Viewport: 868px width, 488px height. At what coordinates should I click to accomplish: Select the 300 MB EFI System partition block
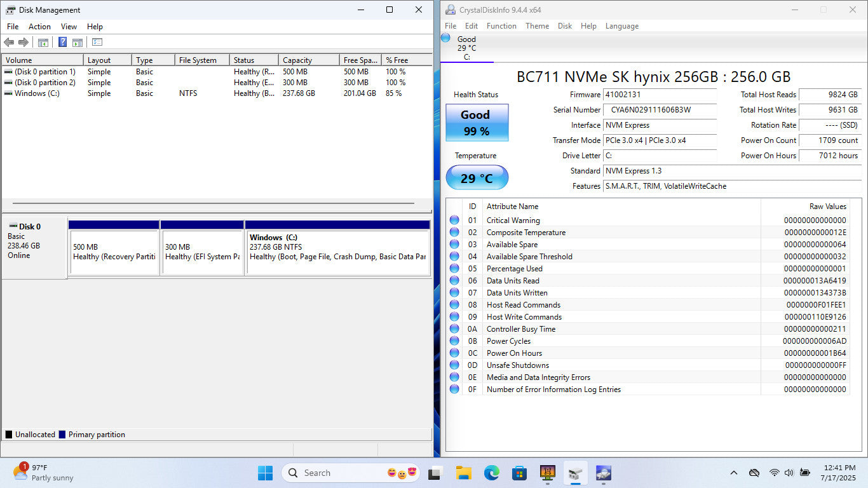coord(202,252)
